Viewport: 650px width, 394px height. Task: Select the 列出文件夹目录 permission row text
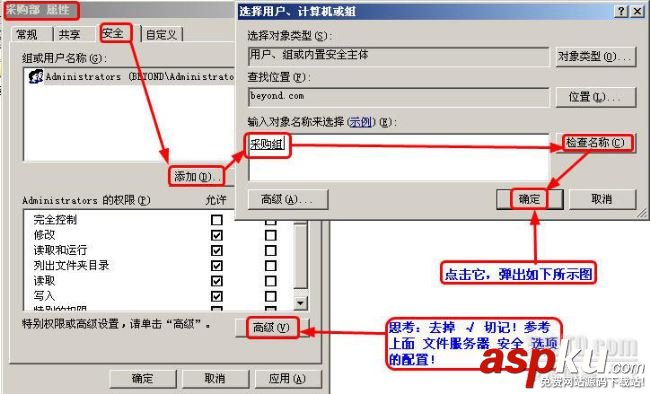(71, 265)
